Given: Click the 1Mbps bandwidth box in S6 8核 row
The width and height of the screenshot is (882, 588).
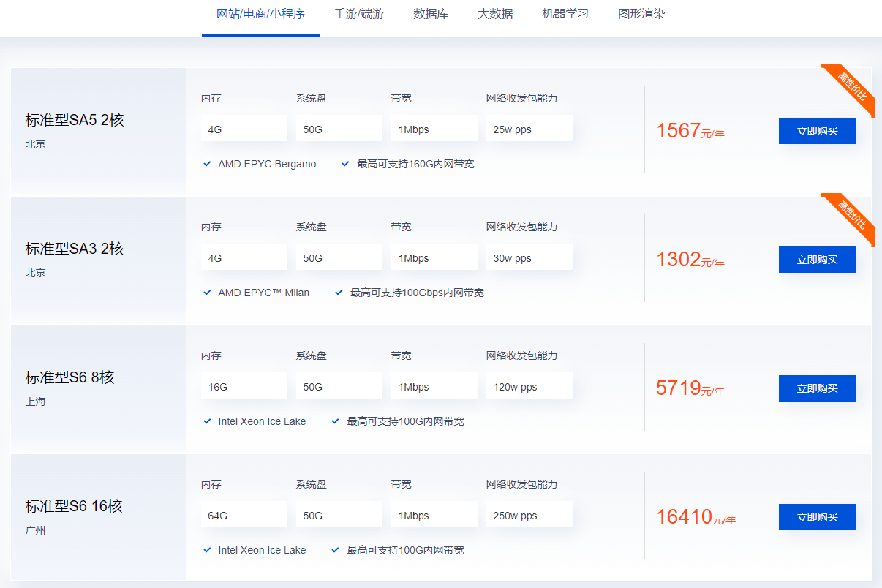Looking at the screenshot, I should [434, 385].
